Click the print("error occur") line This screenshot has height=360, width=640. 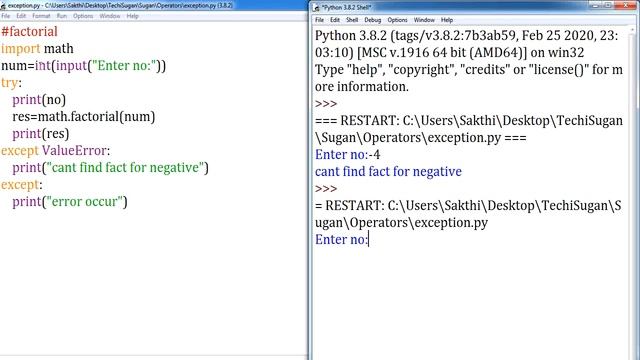click(x=70, y=202)
